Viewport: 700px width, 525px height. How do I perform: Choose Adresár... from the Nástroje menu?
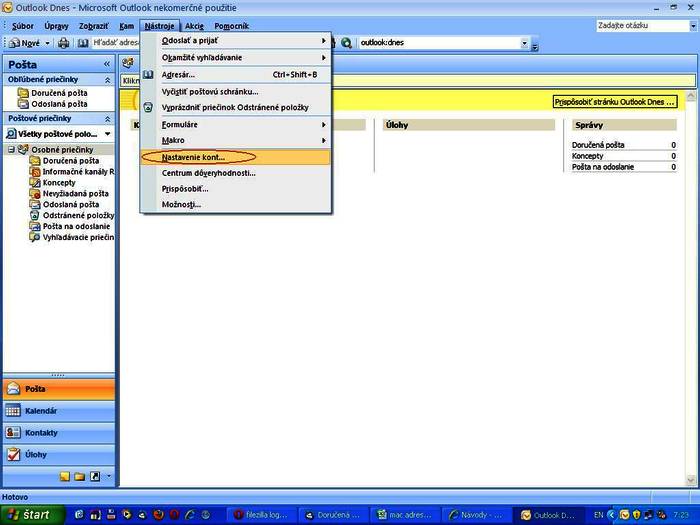tap(236, 75)
